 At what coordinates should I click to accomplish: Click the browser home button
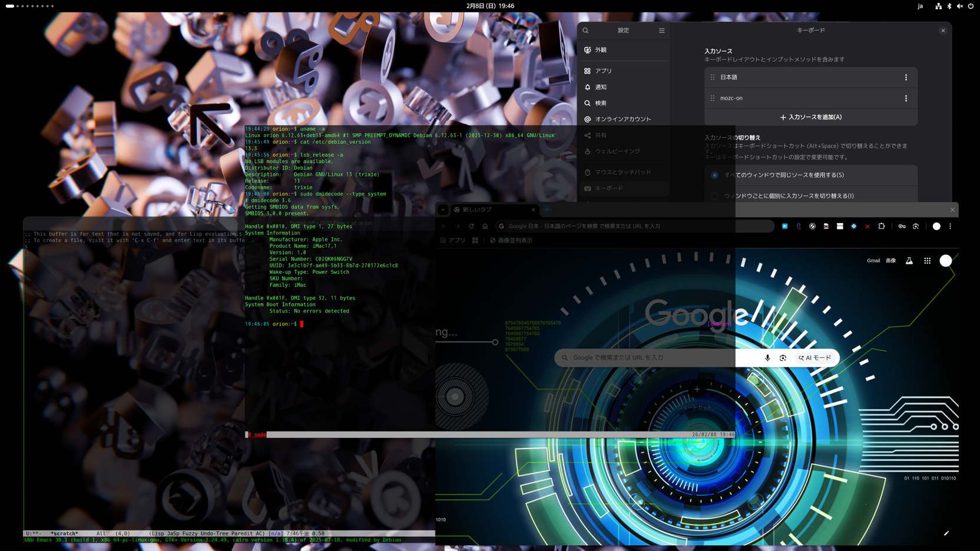coord(485,226)
